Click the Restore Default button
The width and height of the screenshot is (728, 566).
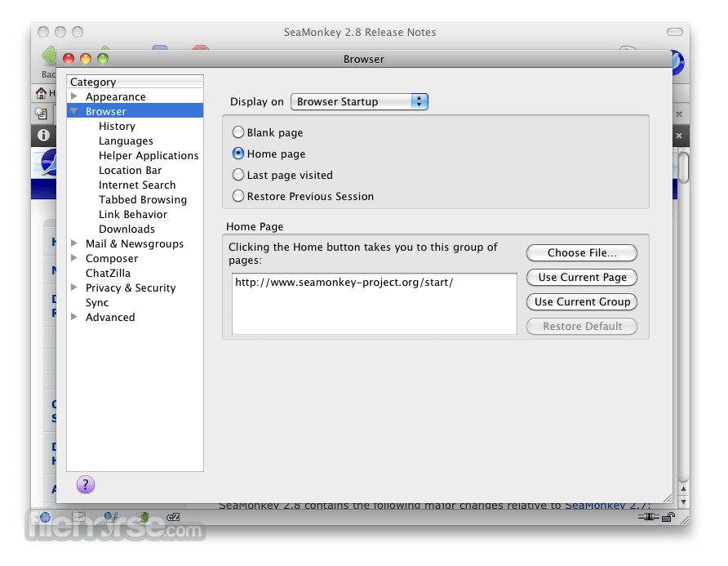[582, 326]
